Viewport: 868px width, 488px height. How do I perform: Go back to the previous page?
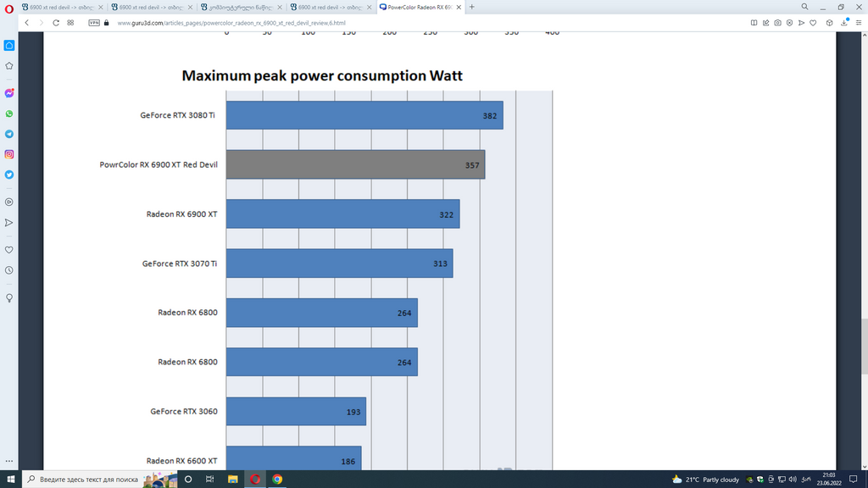coord(26,23)
